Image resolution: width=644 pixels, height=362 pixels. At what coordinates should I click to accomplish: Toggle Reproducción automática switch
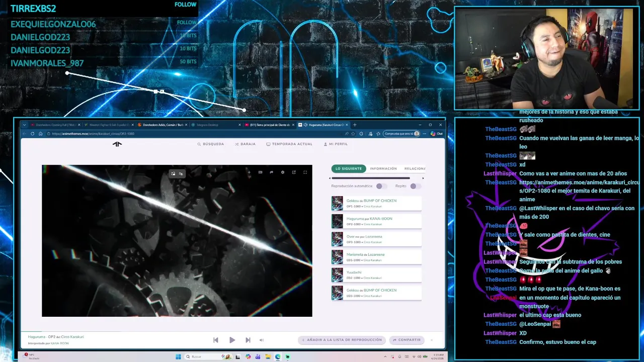[381, 186]
